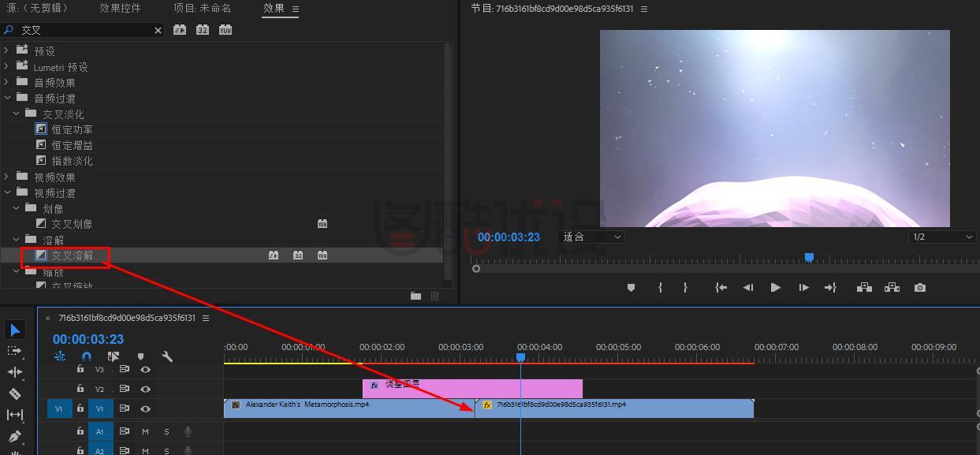
Task: Pick the Ripple Edit tool
Action: 15,372
